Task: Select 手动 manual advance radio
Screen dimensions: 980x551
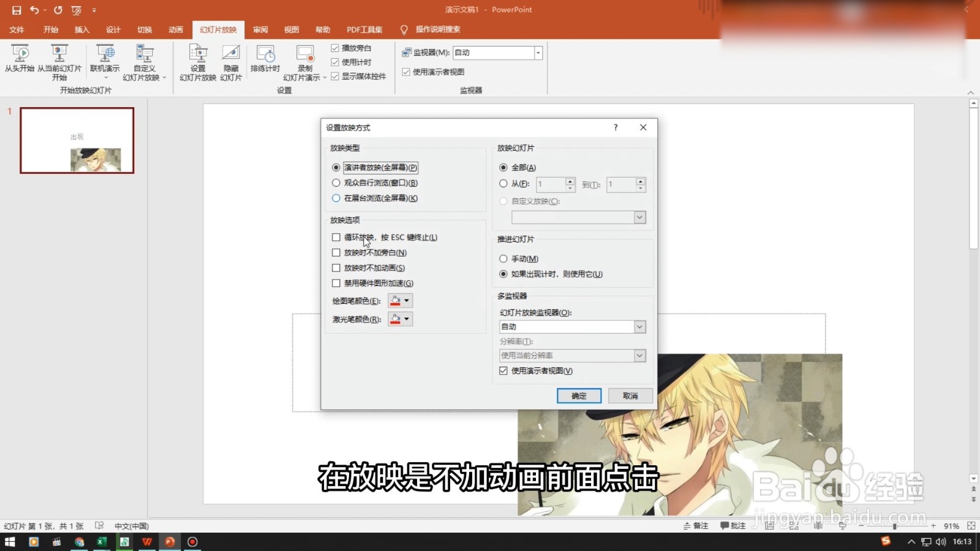Action: tap(503, 258)
